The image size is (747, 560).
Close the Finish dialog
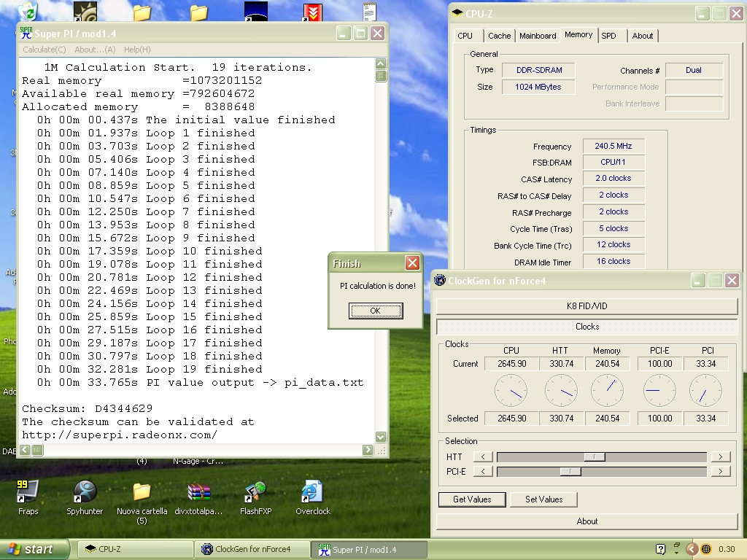pyautogui.click(x=412, y=262)
